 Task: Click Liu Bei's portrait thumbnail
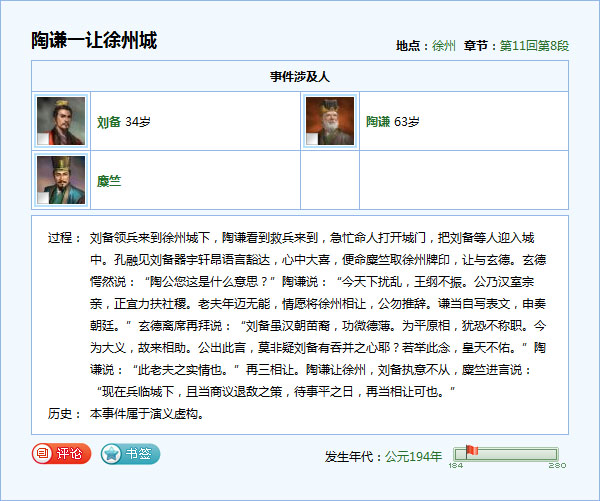pyautogui.click(x=61, y=121)
